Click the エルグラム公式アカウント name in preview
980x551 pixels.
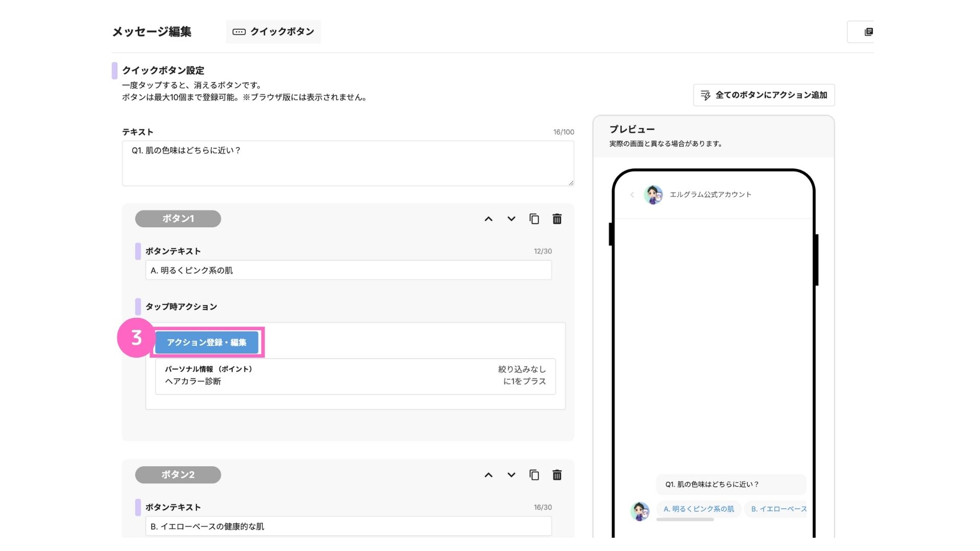coord(710,195)
